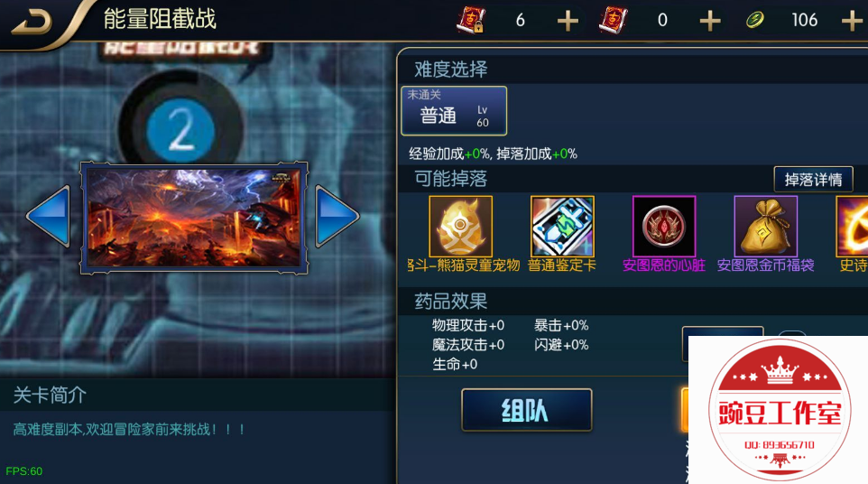The height and width of the screenshot is (484, 868).
Task: Add more green coins currency
Action: (x=852, y=21)
